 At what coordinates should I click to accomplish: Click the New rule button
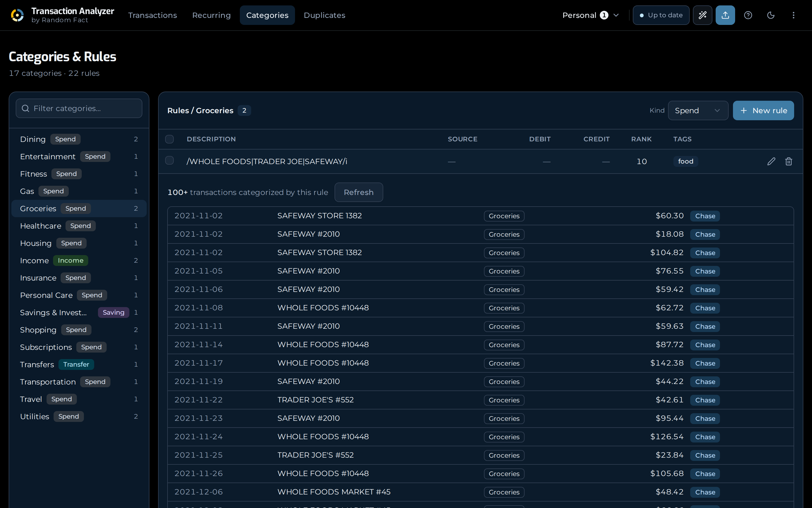(763, 110)
